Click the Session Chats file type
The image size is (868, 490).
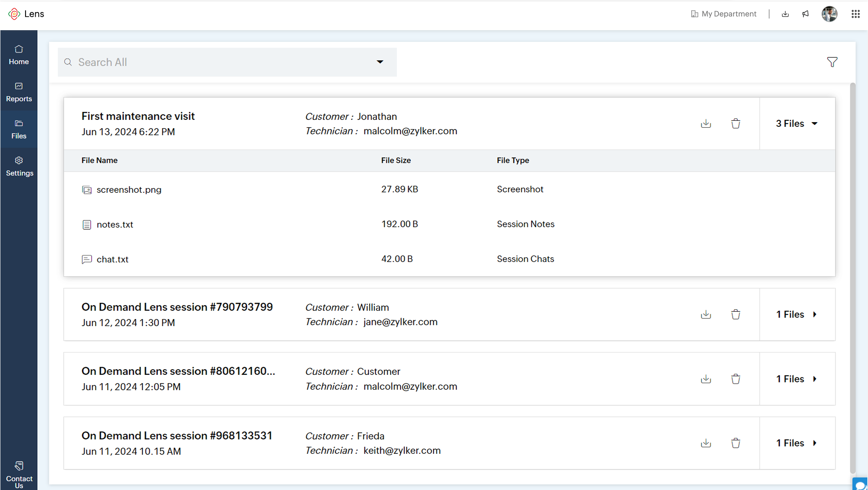click(x=525, y=259)
